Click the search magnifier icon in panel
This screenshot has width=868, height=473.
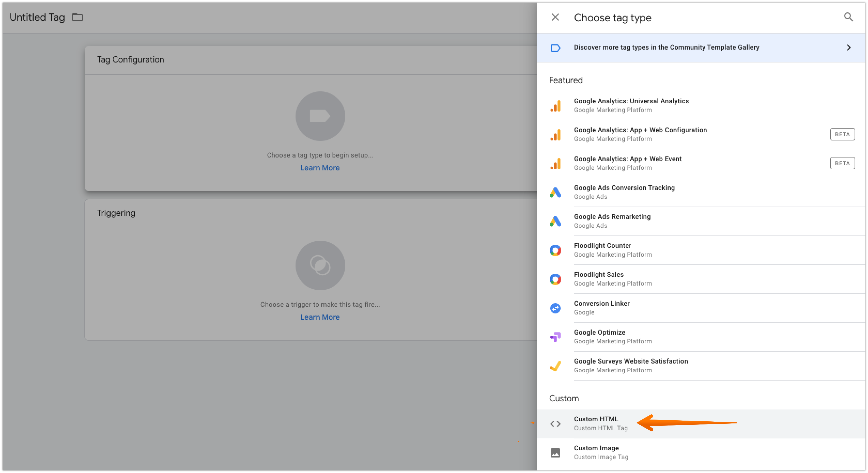[x=848, y=17]
